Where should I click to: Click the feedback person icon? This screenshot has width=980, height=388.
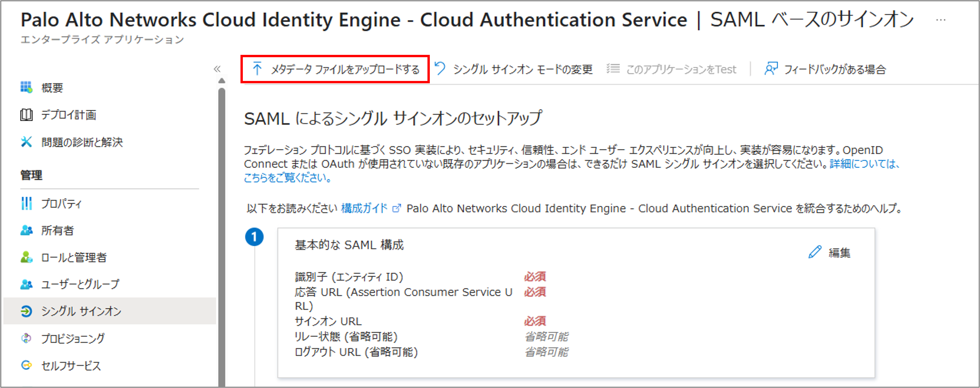click(771, 69)
